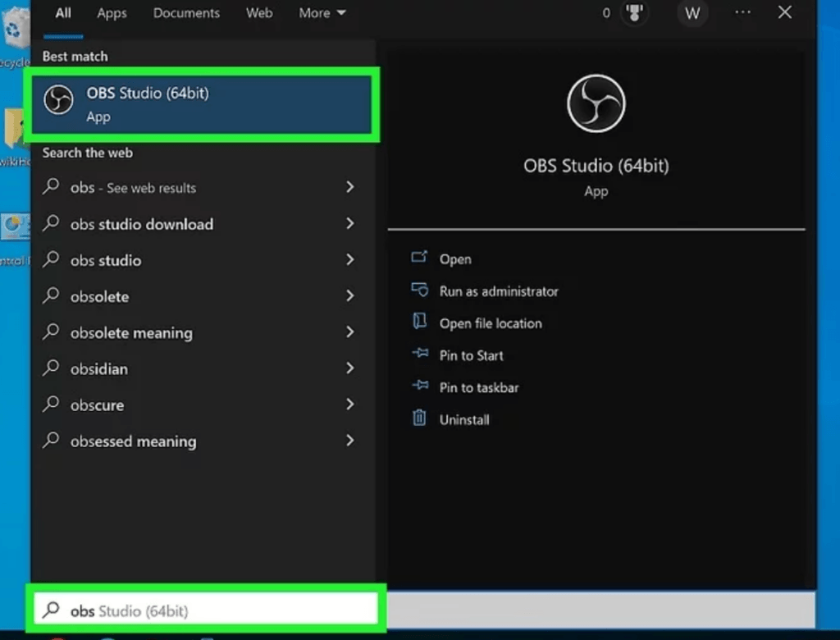This screenshot has height=640, width=840.
Task: Click the Pin to Start pin icon
Action: pyautogui.click(x=420, y=354)
